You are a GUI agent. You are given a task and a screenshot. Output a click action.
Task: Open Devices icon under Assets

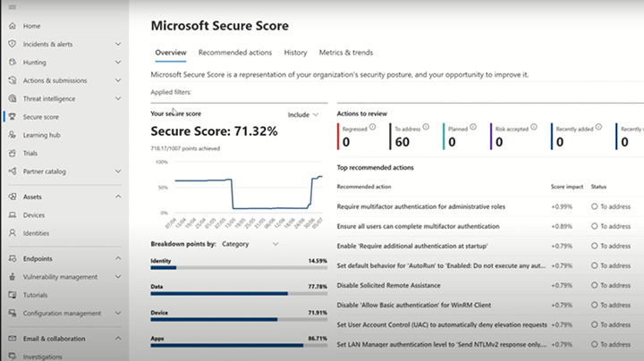coord(12,214)
